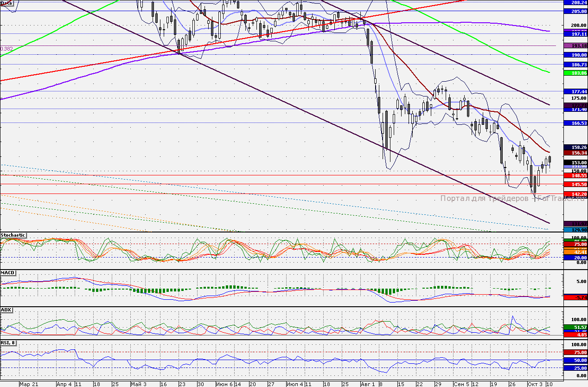Image resolution: width=588 pixels, height=387 pixels.
Task: Toggle the 0.382 Fibonacci level label
Action: point(6,49)
